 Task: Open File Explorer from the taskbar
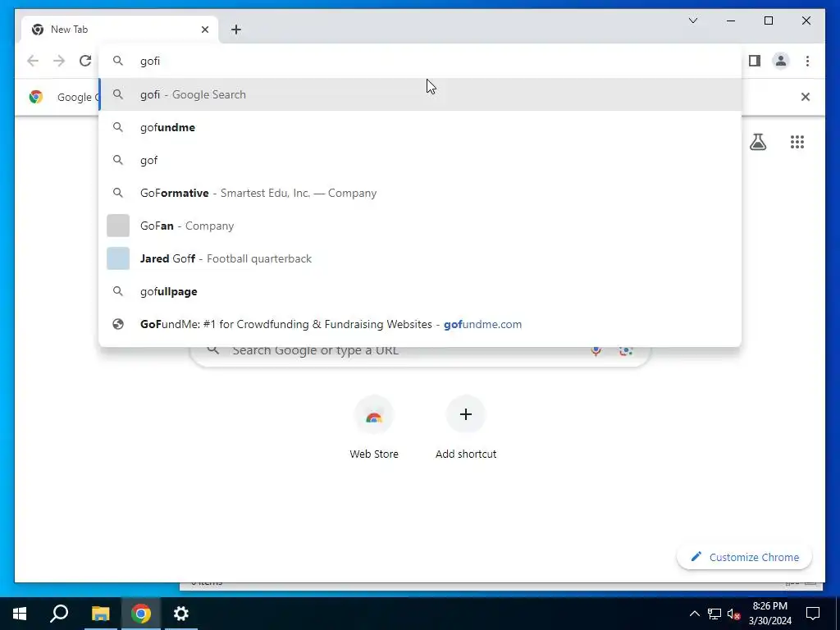pos(100,614)
